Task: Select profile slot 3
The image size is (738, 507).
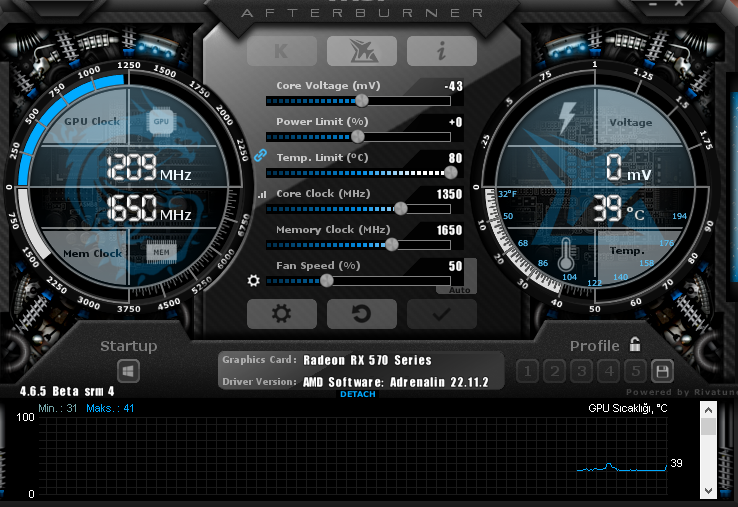Action: click(x=582, y=371)
